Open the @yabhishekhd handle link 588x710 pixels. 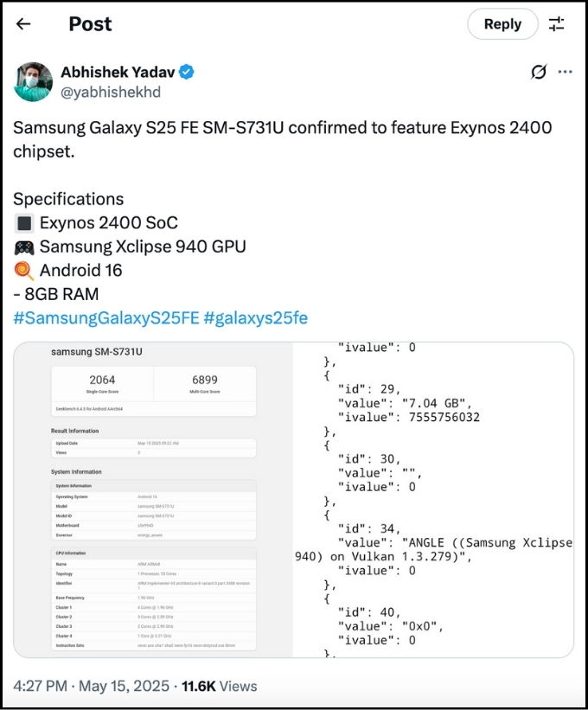(111, 92)
